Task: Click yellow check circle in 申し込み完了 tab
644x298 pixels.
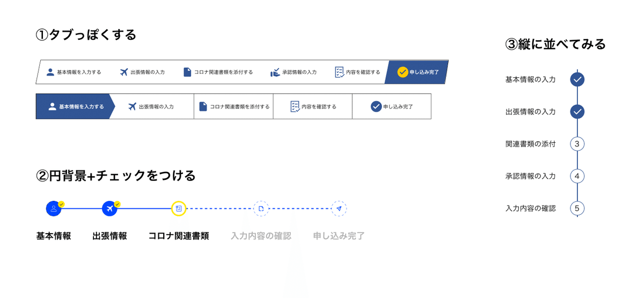Action: click(x=402, y=72)
